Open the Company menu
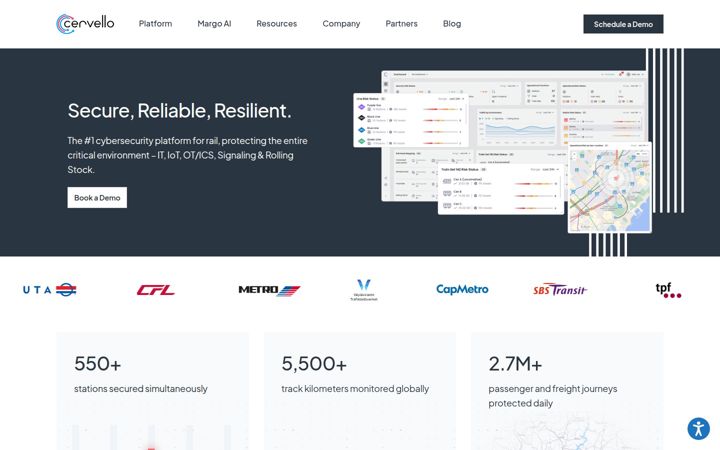The width and height of the screenshot is (720, 450). (341, 23)
